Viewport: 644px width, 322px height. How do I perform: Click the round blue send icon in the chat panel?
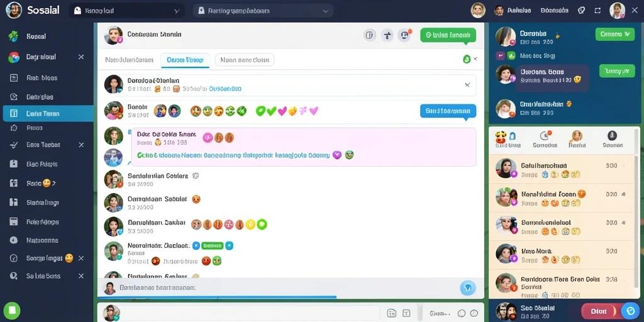tap(468, 288)
